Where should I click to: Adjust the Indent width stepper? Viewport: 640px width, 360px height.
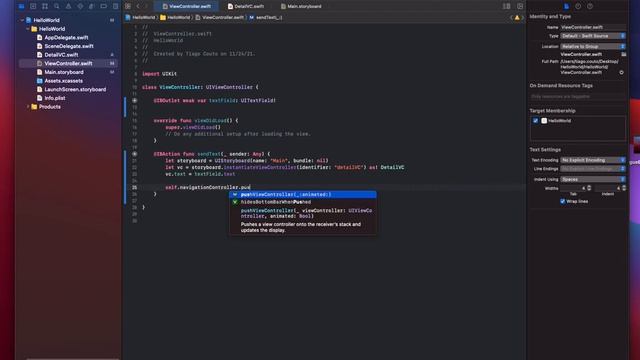(x=624, y=188)
